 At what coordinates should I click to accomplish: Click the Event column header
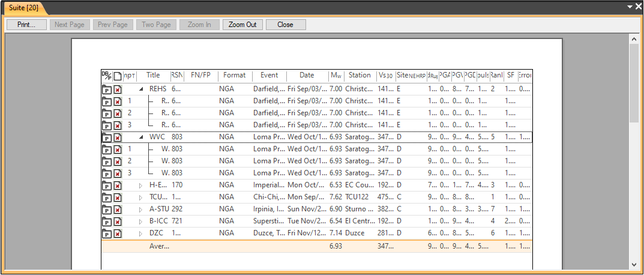269,75
